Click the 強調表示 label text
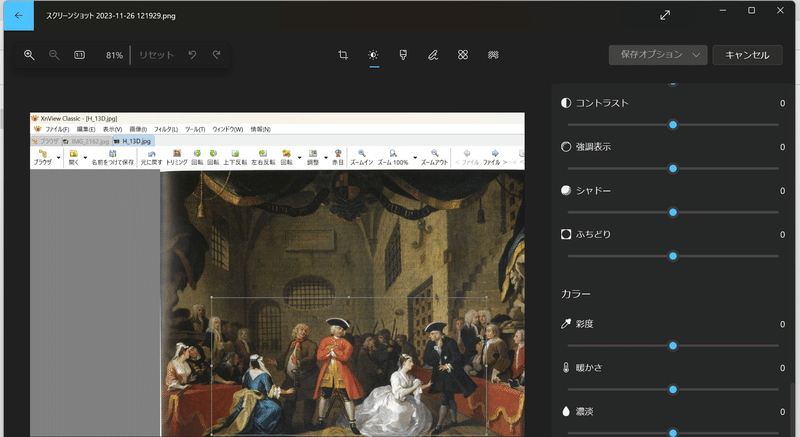800x437 pixels. click(593, 147)
